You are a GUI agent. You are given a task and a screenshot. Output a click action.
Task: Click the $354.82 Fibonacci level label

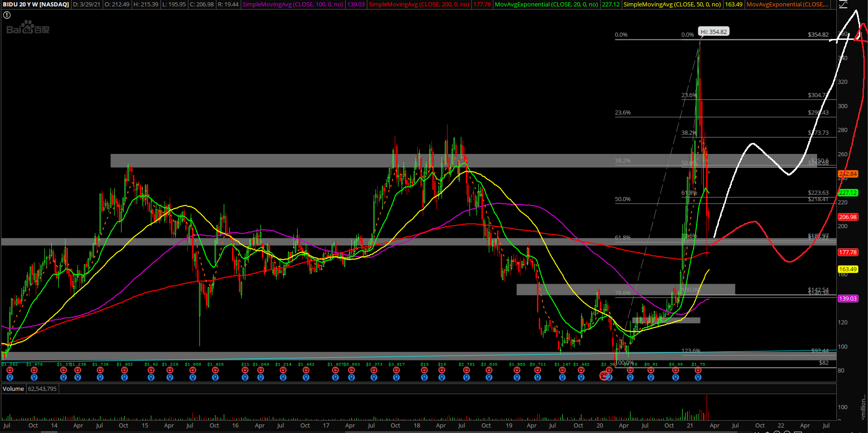tap(818, 35)
